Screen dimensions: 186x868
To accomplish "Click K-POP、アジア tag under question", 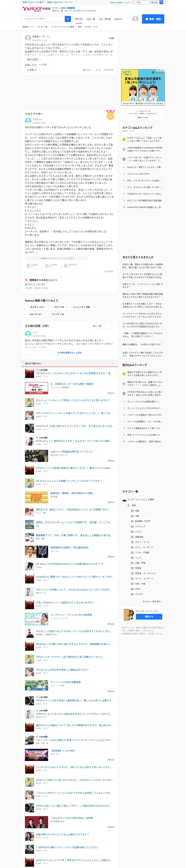I will click(31, 65).
